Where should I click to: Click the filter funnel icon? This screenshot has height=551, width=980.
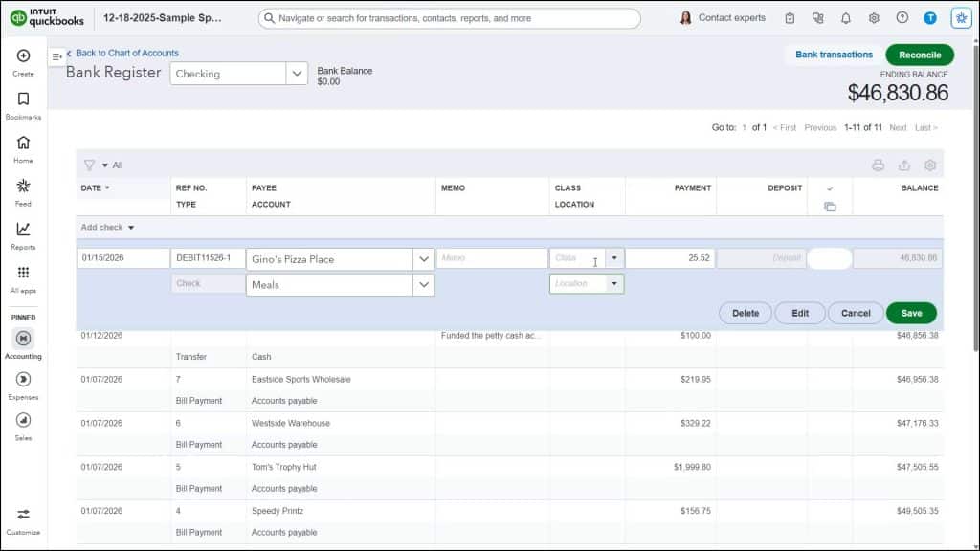(89, 165)
